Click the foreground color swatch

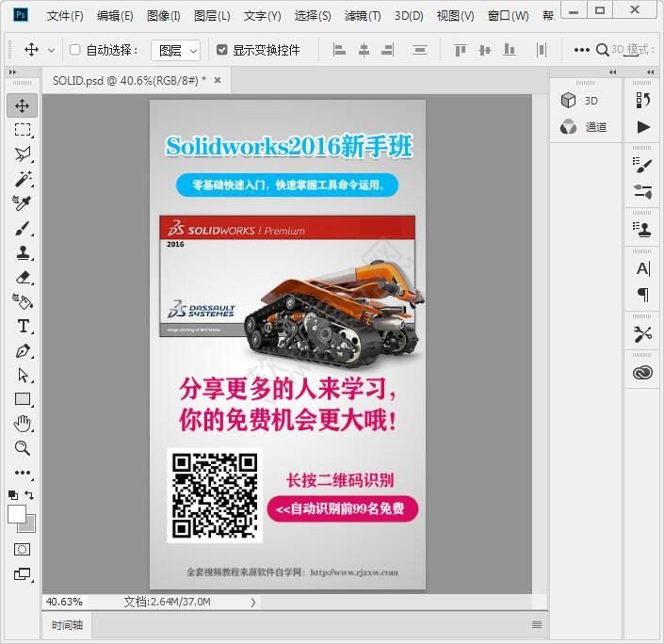click(x=17, y=513)
